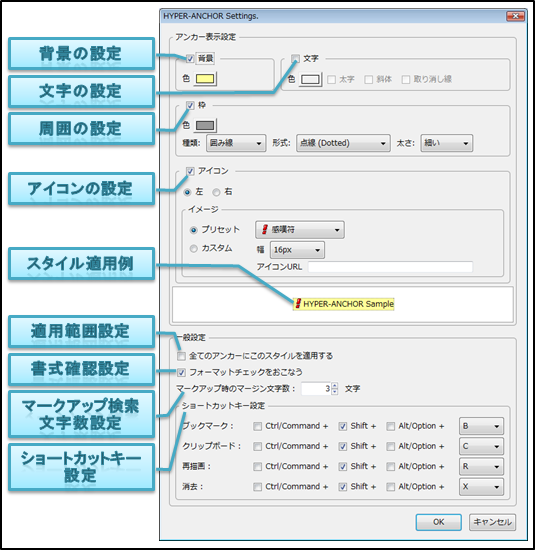Toggle フォーマットチェックをおこなう checkbox

[x=181, y=372]
